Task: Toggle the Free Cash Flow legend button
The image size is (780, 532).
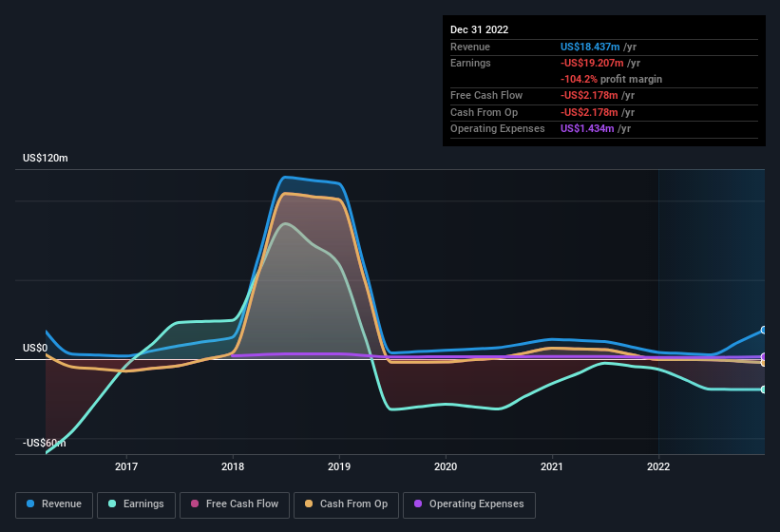Action: click(235, 504)
